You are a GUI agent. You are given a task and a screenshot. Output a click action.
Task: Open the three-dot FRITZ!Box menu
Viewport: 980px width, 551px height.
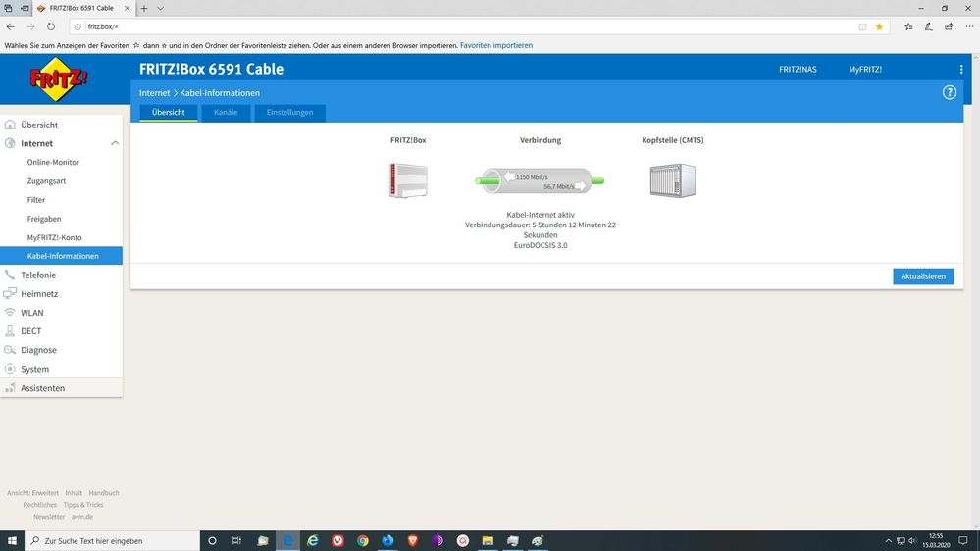pyautogui.click(x=961, y=70)
